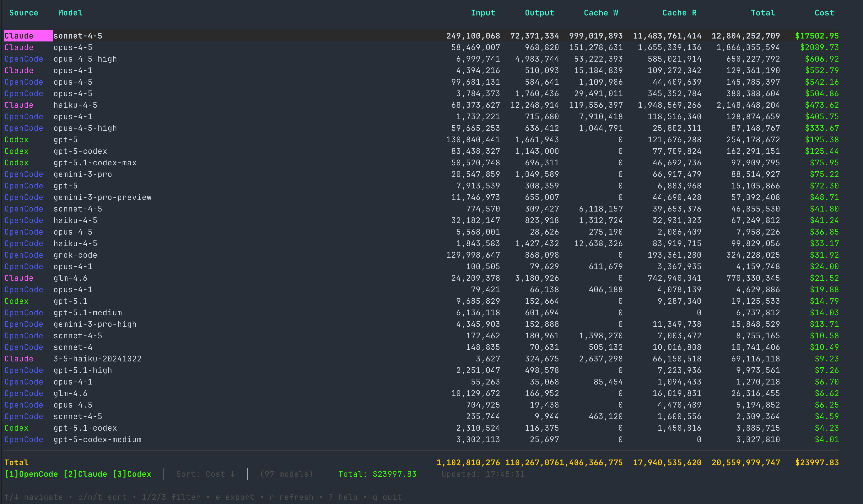The width and height of the screenshot is (863, 504).
Task: Sort by the Cost column header
Action: (x=824, y=13)
